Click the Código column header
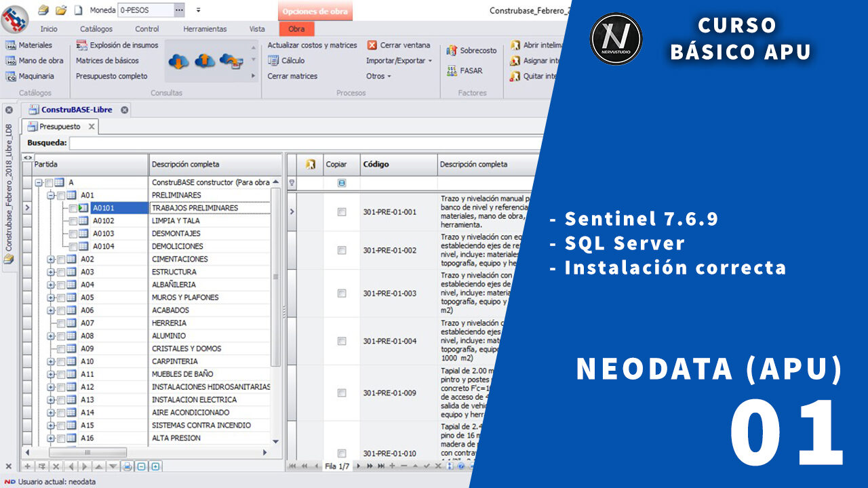Viewport: 868px width, 488px height. 399,164
